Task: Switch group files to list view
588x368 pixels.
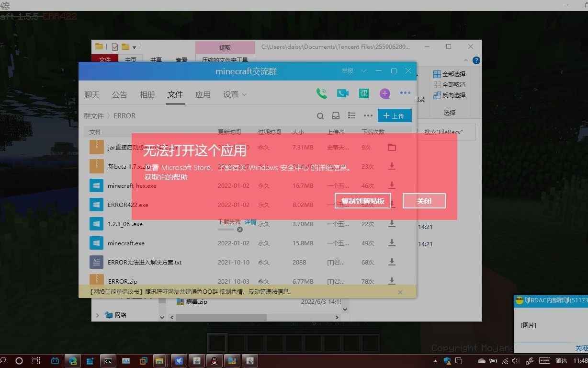Action: (351, 115)
